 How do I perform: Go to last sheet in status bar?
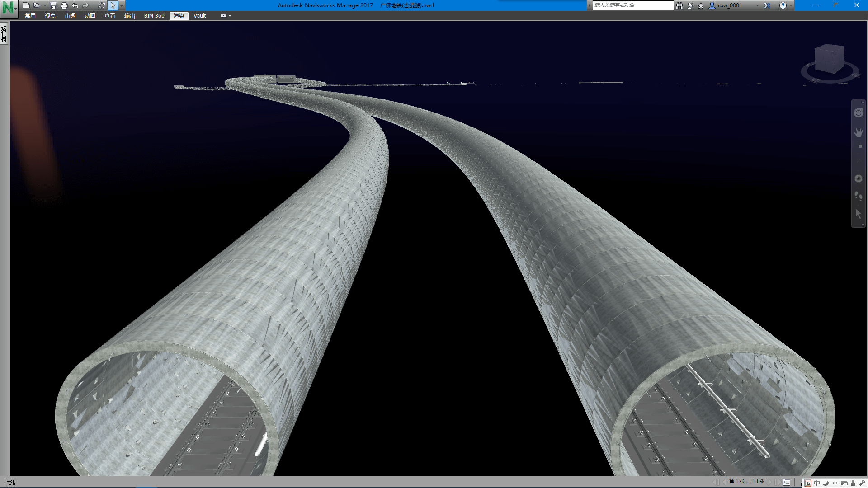777,482
